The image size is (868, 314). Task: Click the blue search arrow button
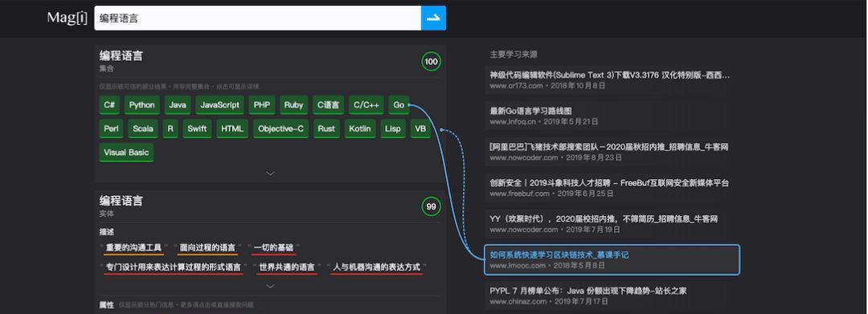click(x=433, y=18)
